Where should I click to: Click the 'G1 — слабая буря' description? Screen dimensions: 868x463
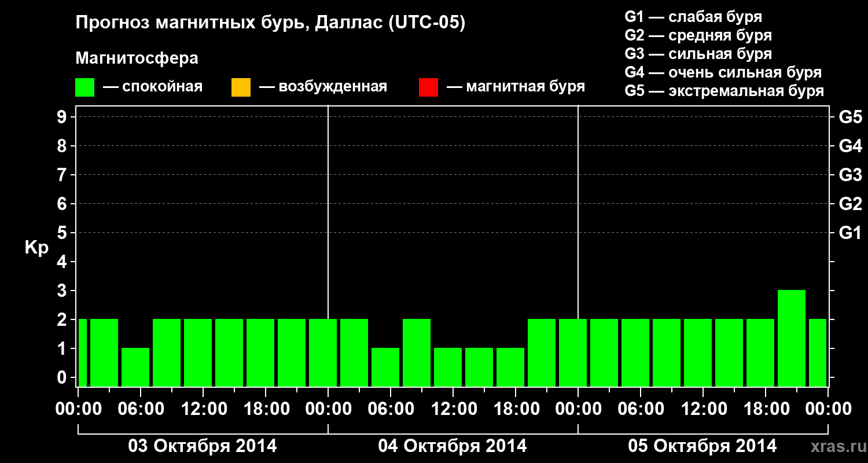pyautogui.click(x=693, y=17)
